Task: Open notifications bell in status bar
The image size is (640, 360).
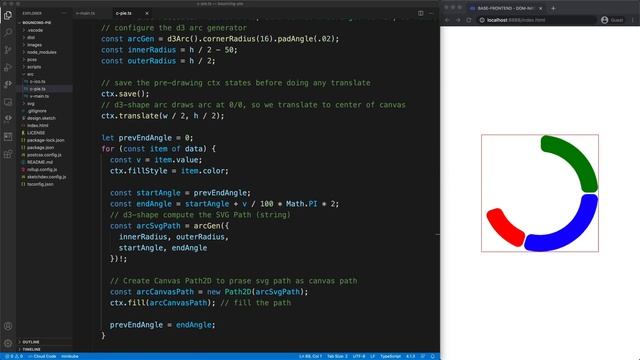Action: click(x=433, y=356)
